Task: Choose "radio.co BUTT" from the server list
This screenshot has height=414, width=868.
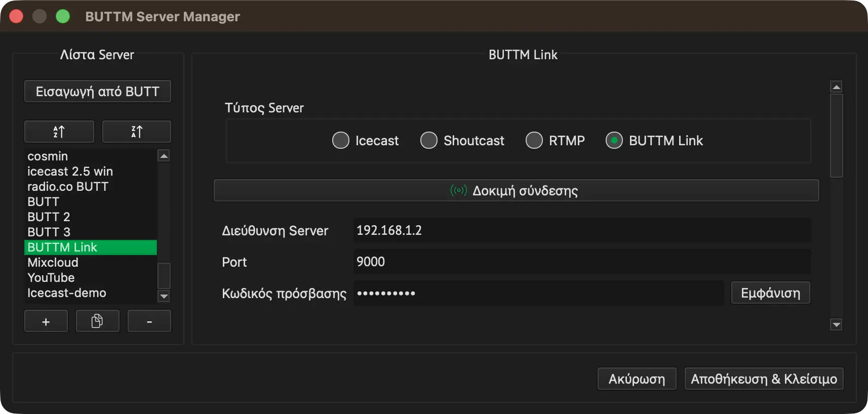Action: [91, 187]
